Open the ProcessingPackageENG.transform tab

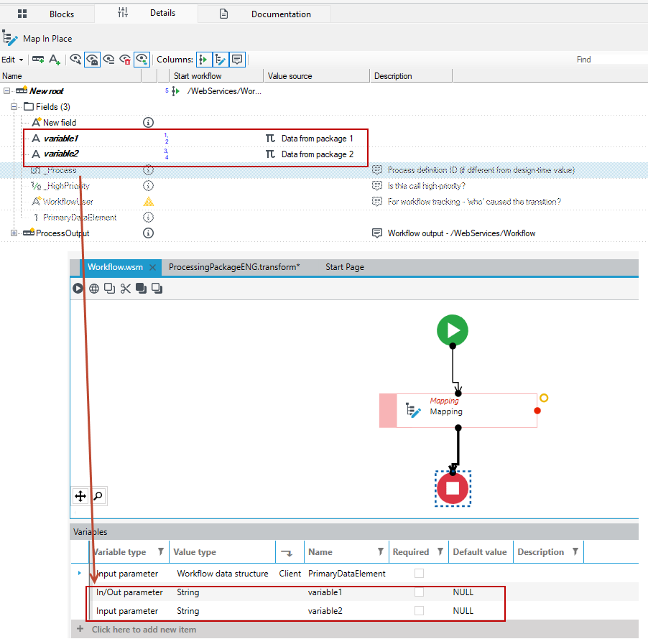coord(234,267)
